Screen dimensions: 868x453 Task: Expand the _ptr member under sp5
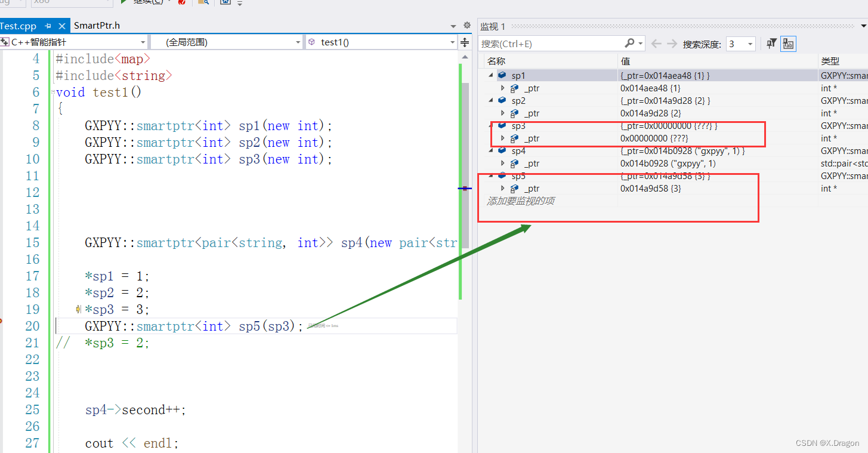502,188
